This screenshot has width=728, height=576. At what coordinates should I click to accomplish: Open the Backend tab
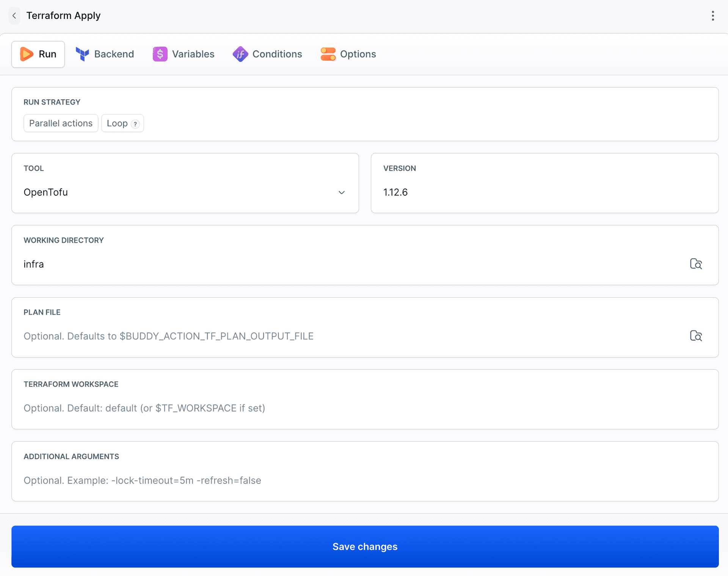tap(105, 54)
